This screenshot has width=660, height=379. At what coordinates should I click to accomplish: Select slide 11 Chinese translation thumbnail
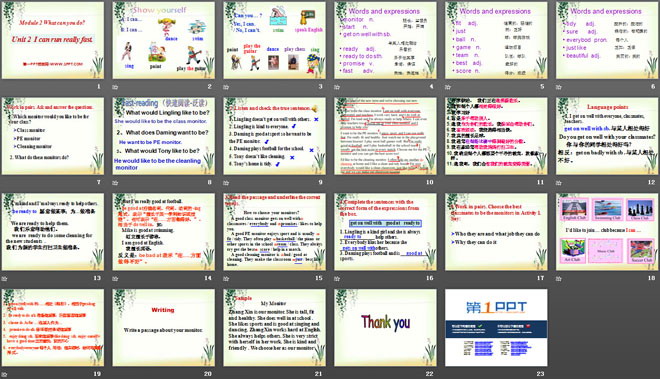496,136
